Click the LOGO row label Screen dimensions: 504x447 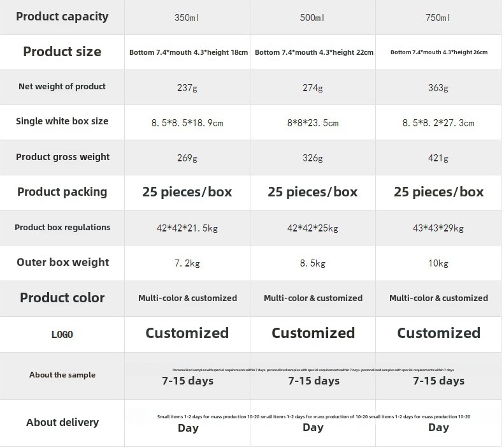tap(62, 334)
